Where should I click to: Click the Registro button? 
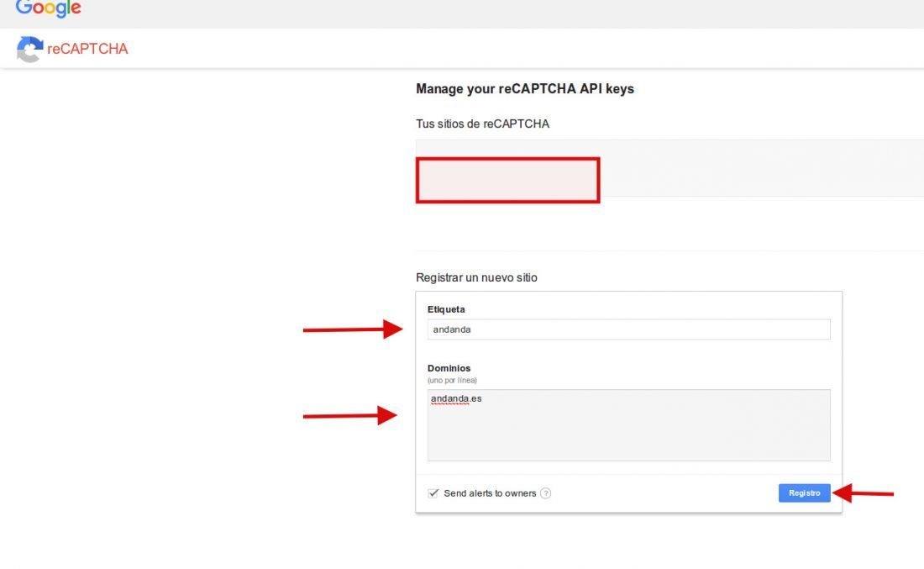(805, 493)
